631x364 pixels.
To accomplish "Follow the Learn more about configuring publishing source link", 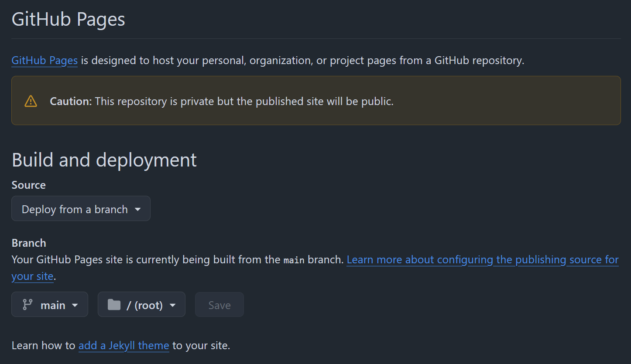I will (482, 260).
